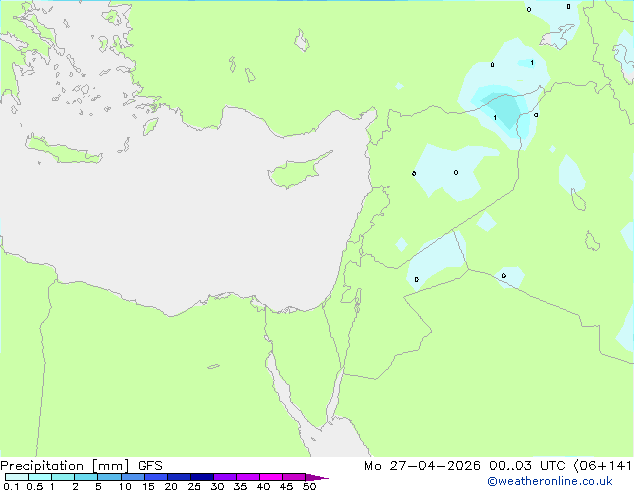
Task: Click the '10' legend value label
Action: point(125,486)
